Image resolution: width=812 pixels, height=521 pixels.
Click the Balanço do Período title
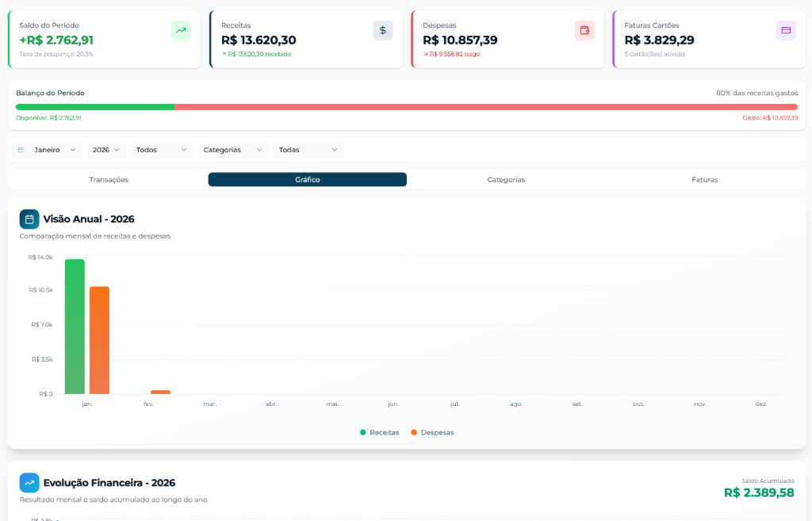click(50, 94)
